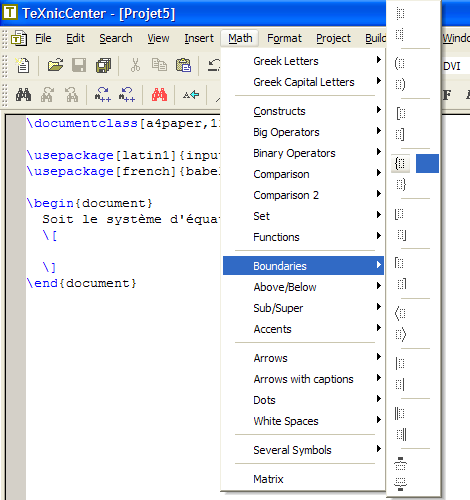The height and width of the screenshot is (500, 470).
Task: Click the black binoculars Find icon
Action: pyautogui.click(x=23, y=95)
